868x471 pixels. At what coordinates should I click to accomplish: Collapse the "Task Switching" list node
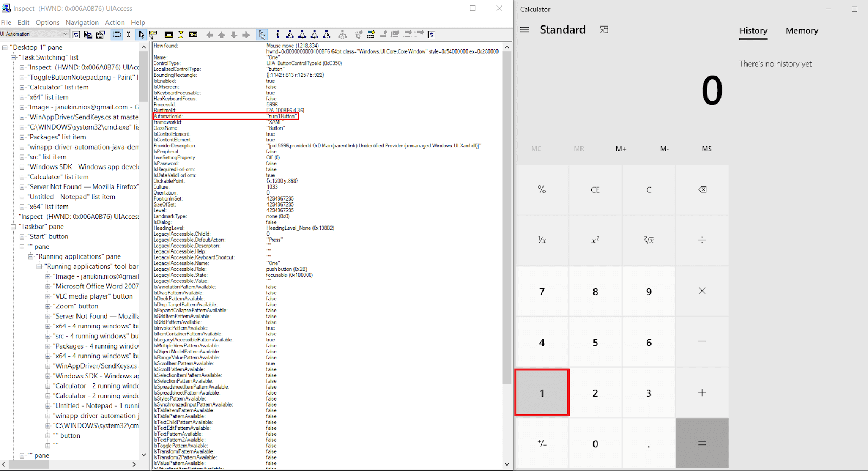14,57
